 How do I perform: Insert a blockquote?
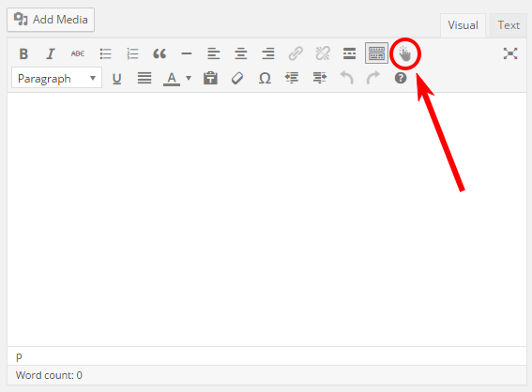pos(160,53)
